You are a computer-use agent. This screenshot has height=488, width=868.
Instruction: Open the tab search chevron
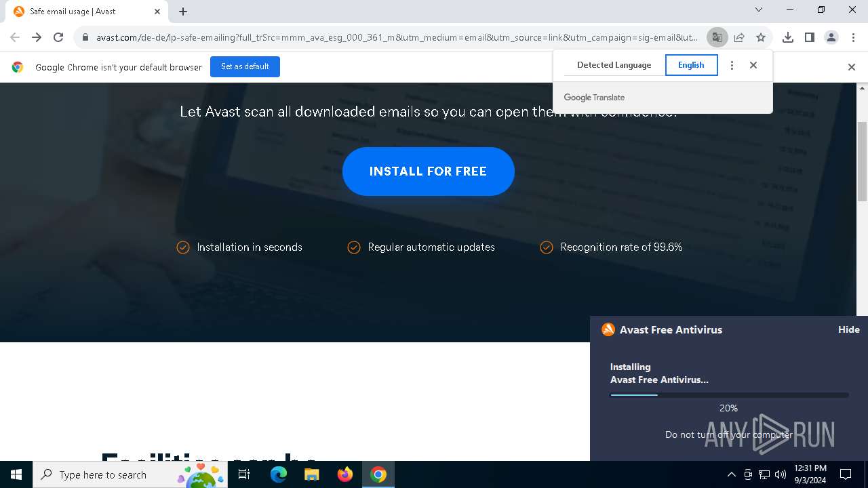coord(759,10)
